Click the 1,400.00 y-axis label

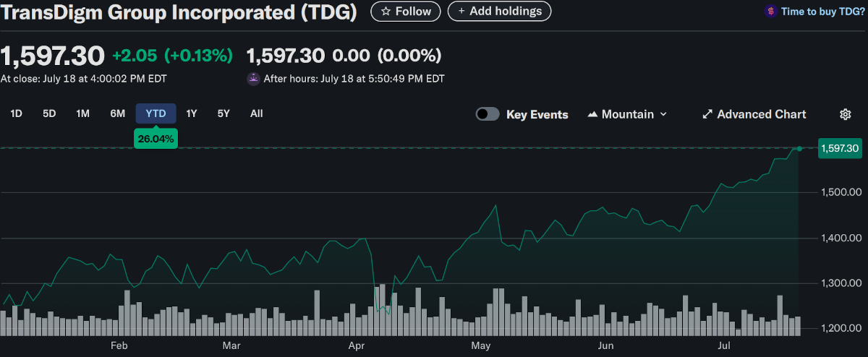(841, 238)
